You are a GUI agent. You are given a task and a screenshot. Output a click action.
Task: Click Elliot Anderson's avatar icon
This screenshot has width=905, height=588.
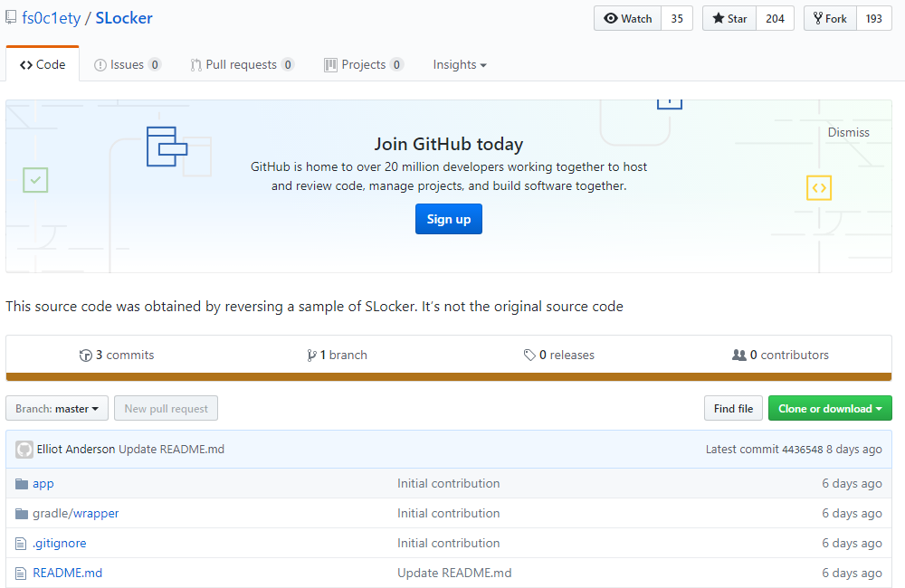coord(24,450)
